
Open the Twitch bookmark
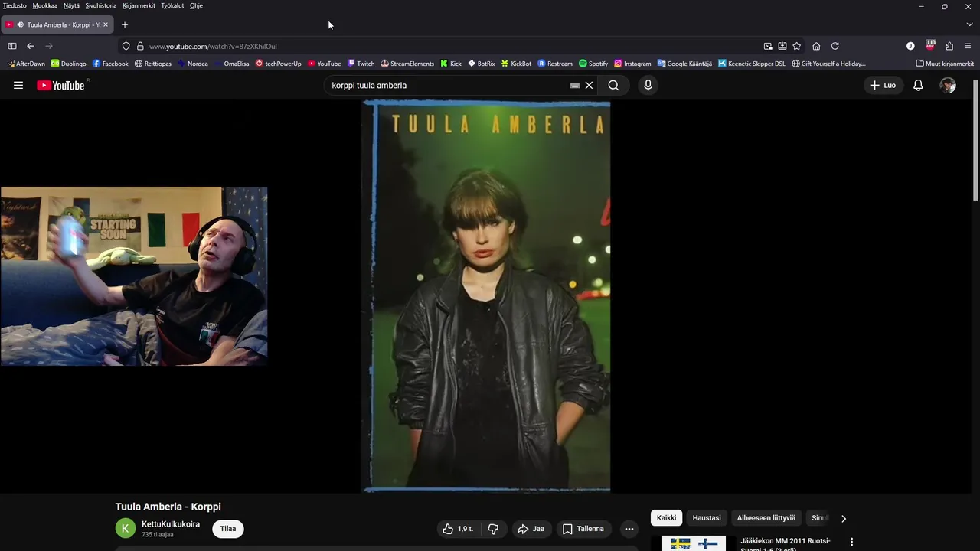click(x=361, y=64)
